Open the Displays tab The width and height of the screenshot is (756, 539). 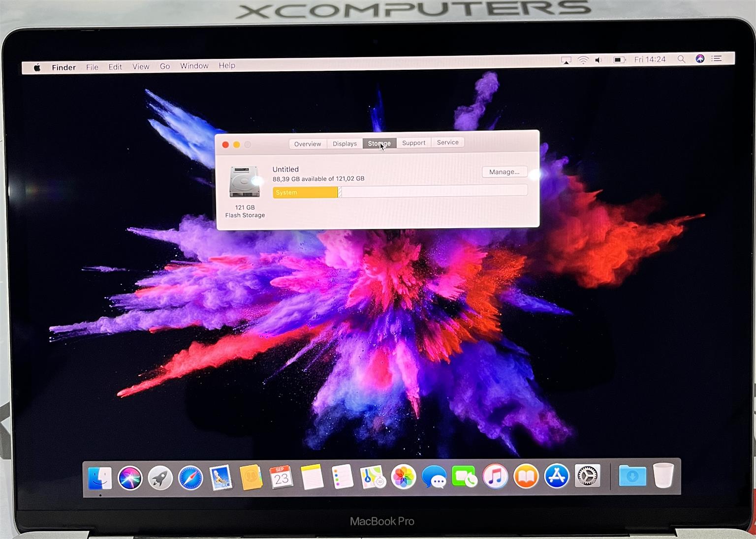pyautogui.click(x=345, y=144)
